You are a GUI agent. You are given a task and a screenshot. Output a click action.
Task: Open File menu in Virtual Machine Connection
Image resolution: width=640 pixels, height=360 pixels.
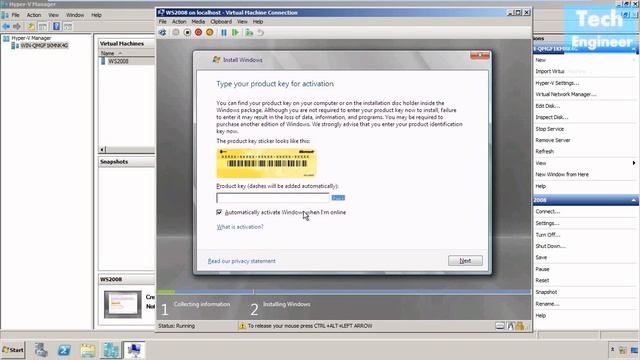pyautogui.click(x=162, y=22)
